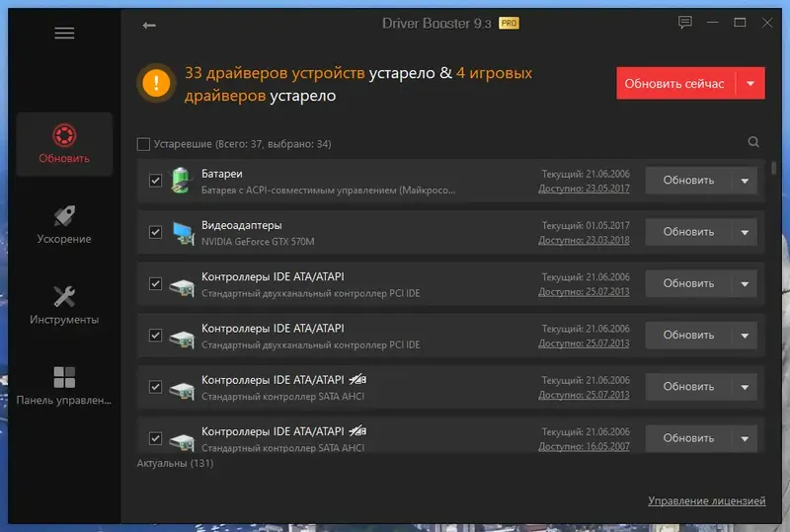The width and height of the screenshot is (790, 532).
Task: Maximize the Driver Booster window
Action: 740,22
